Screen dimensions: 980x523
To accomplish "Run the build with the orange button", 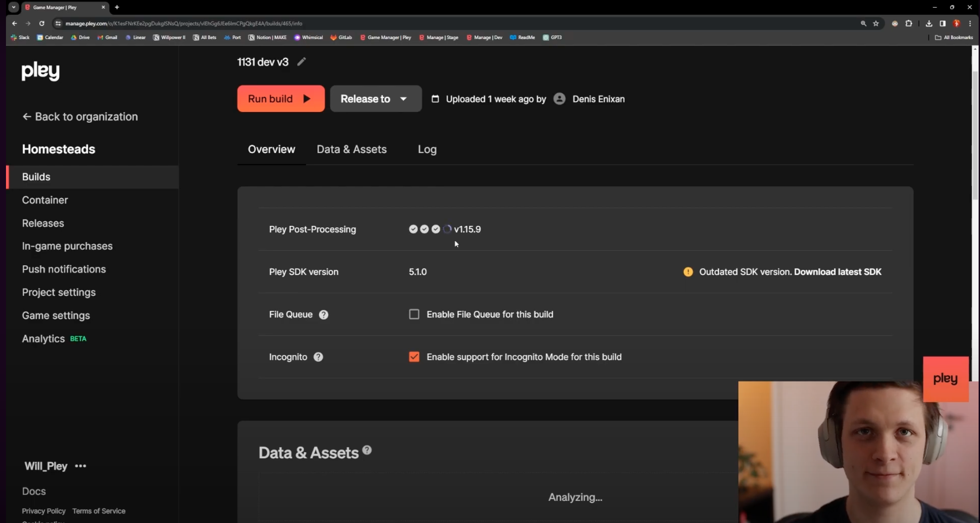I will point(281,99).
